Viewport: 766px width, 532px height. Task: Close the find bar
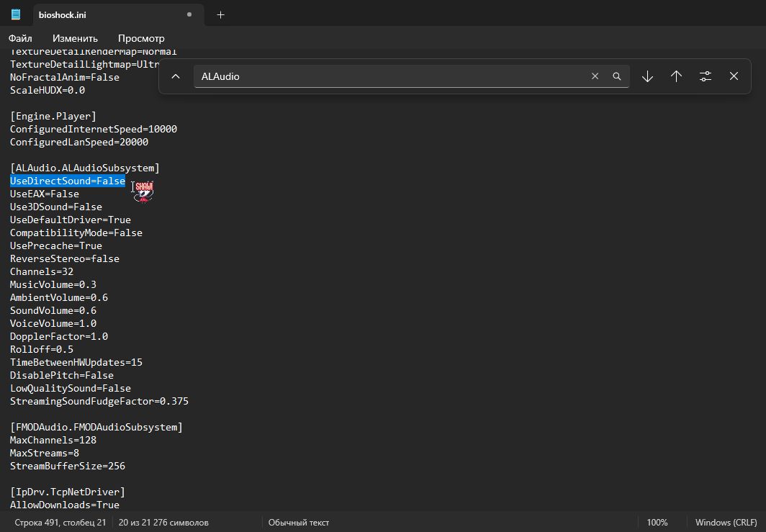tap(734, 76)
